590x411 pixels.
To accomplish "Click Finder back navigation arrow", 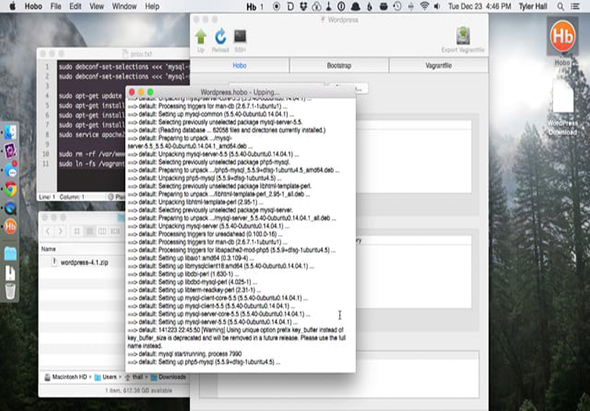I will click(x=48, y=231).
